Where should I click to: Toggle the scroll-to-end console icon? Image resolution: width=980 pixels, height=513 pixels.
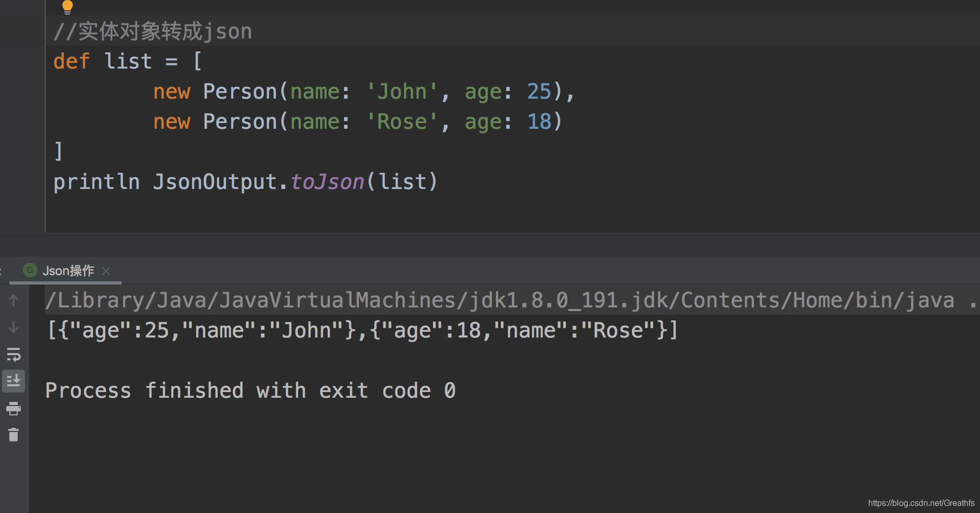pos(14,381)
